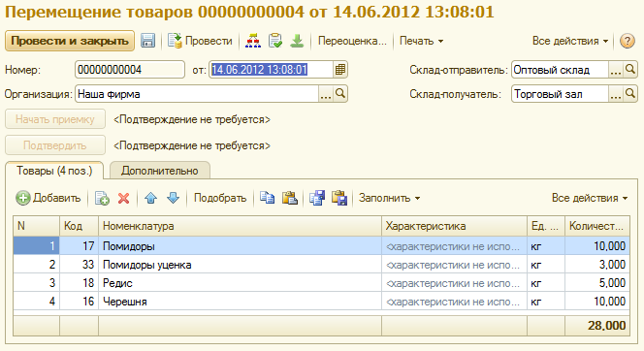Viewport: 644px width, 351px height.
Task: Click magnifier next to Торговый зал
Action: pyautogui.click(x=630, y=94)
